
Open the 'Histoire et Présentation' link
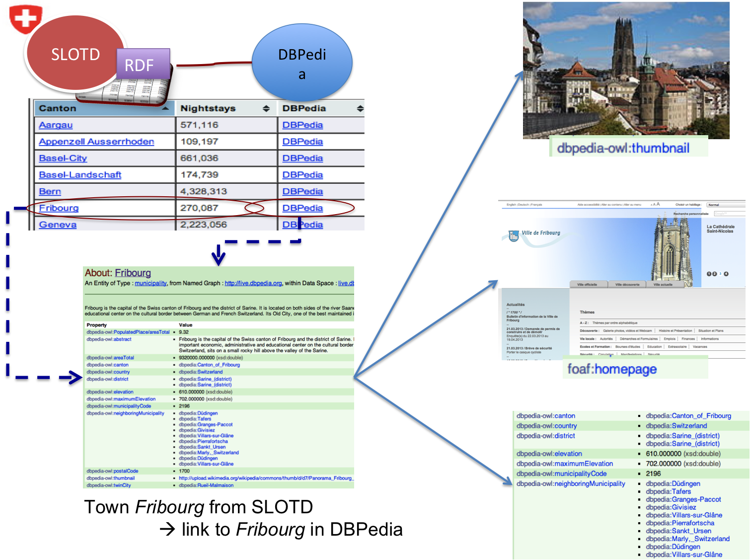tap(675, 331)
